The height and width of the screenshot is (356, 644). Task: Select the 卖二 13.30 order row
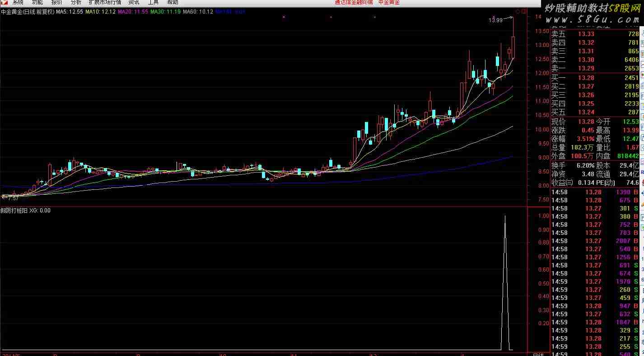(x=595, y=60)
